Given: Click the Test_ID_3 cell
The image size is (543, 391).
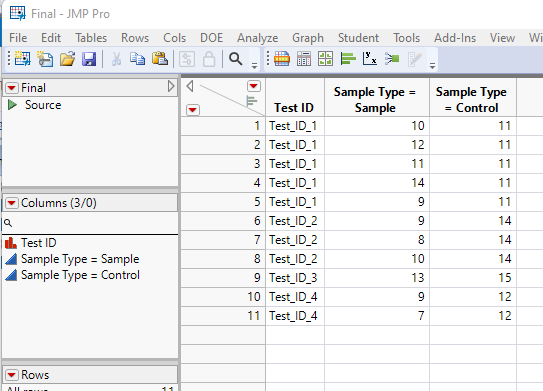Looking at the screenshot, I should pyautogui.click(x=295, y=278).
